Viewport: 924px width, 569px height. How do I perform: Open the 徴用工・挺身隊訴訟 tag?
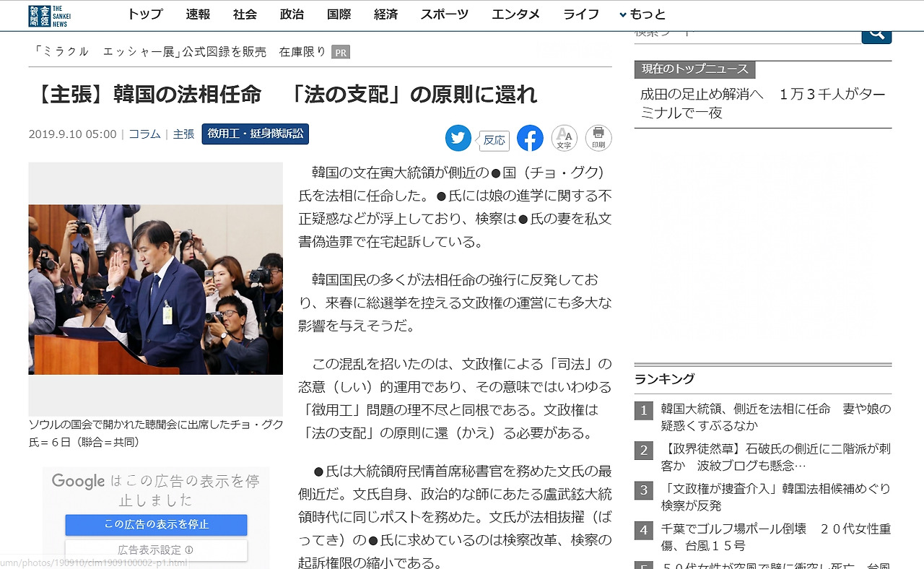(256, 134)
